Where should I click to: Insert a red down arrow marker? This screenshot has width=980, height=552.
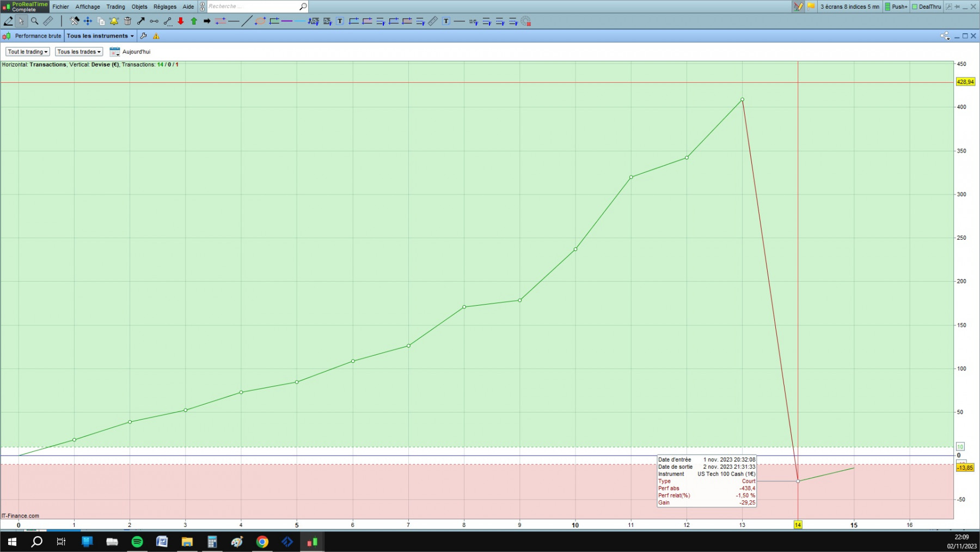pyautogui.click(x=181, y=21)
